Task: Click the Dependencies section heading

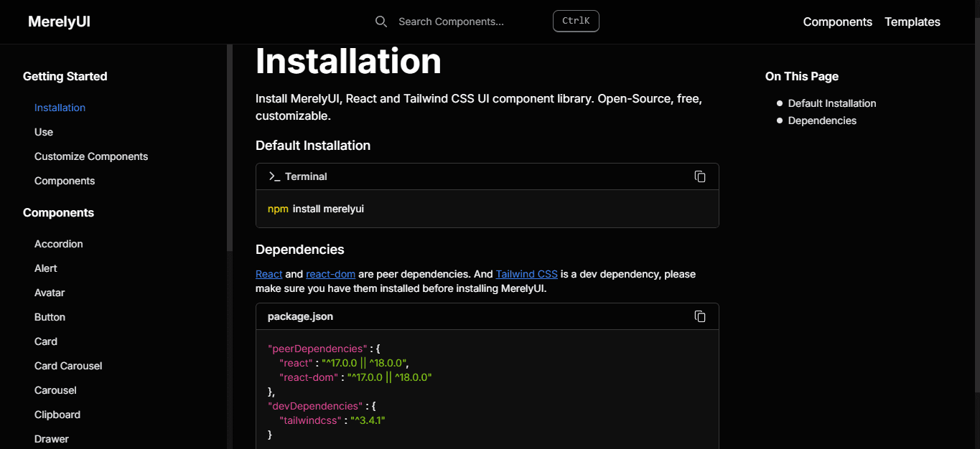Action: [x=300, y=250]
